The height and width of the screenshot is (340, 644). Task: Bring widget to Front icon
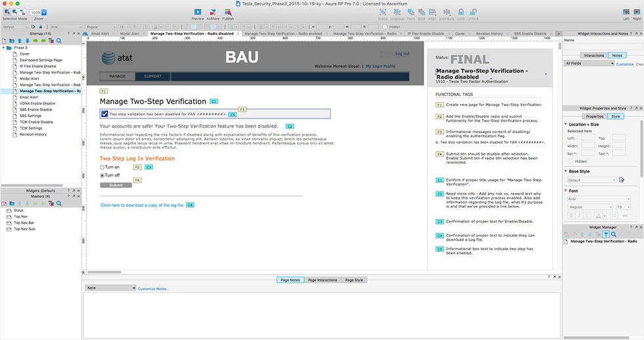pos(411,12)
